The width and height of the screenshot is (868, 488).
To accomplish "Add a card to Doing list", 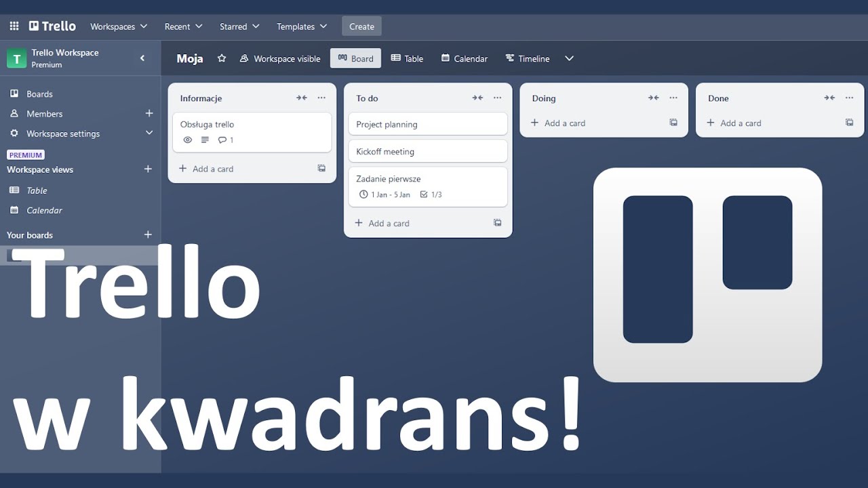I will tap(558, 123).
